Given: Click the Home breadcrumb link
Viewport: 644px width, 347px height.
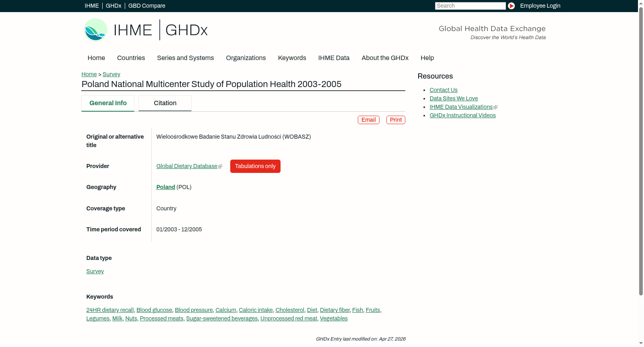Looking at the screenshot, I should click(x=89, y=74).
